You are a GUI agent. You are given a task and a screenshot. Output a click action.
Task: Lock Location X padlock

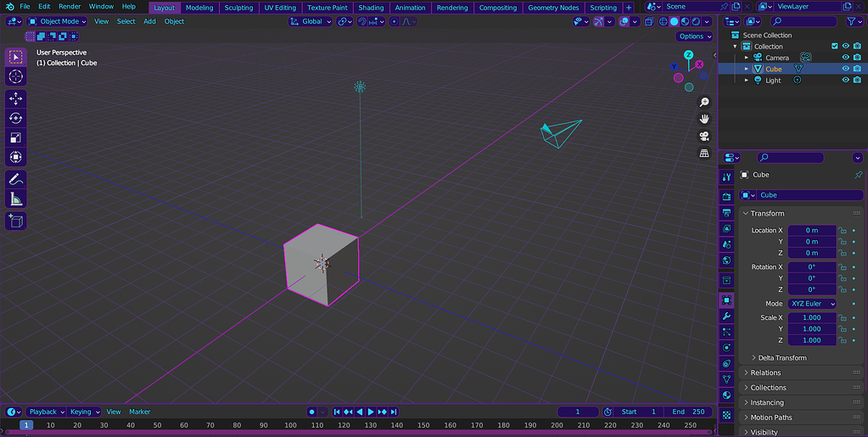point(842,231)
